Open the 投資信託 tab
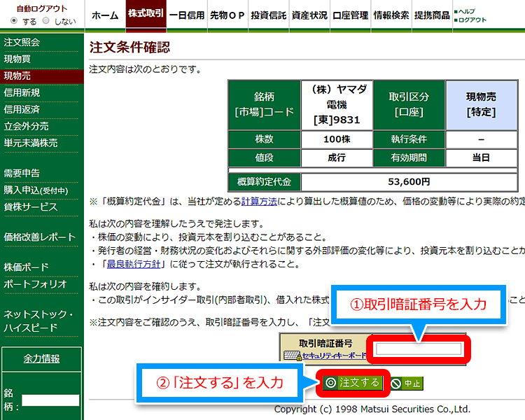525x420 pixels. (x=269, y=15)
